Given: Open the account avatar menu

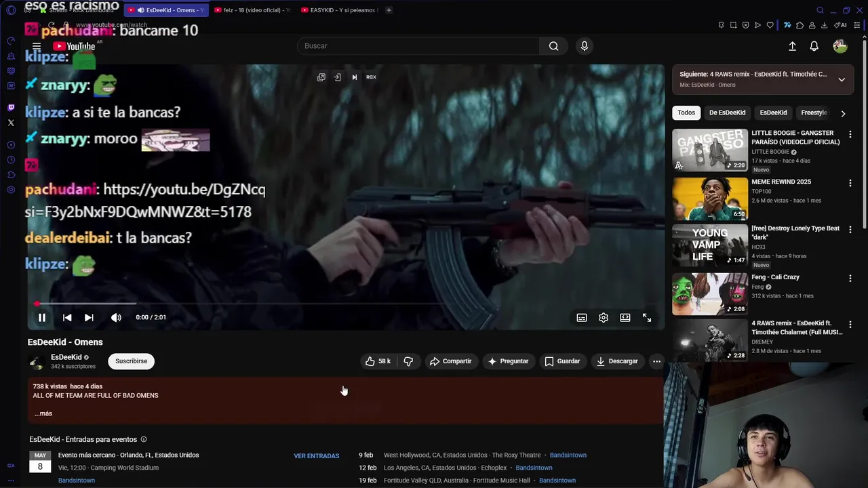Looking at the screenshot, I should click(x=840, y=46).
